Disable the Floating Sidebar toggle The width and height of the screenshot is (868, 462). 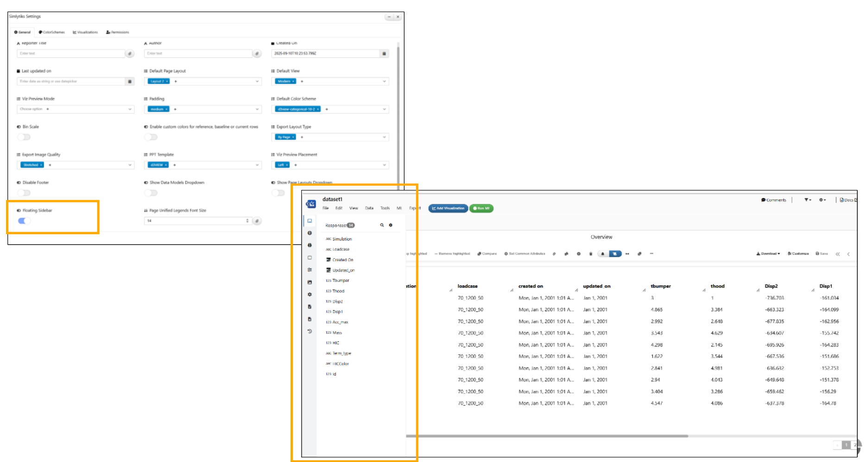(x=24, y=221)
